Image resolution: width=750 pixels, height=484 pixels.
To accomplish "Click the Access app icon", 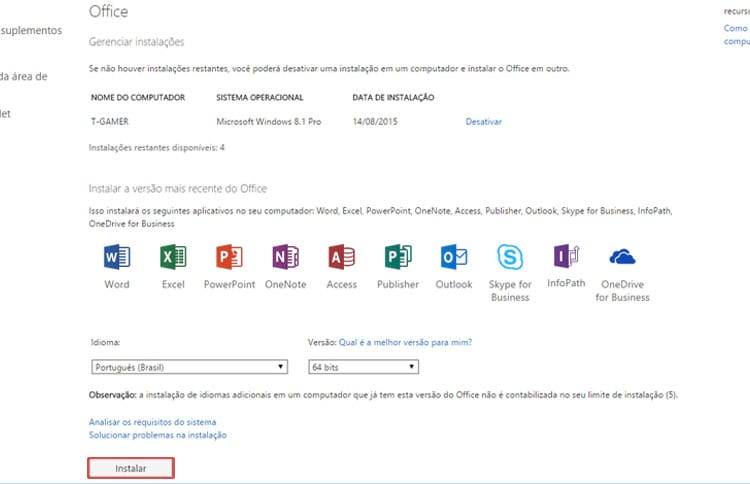I will [x=342, y=257].
